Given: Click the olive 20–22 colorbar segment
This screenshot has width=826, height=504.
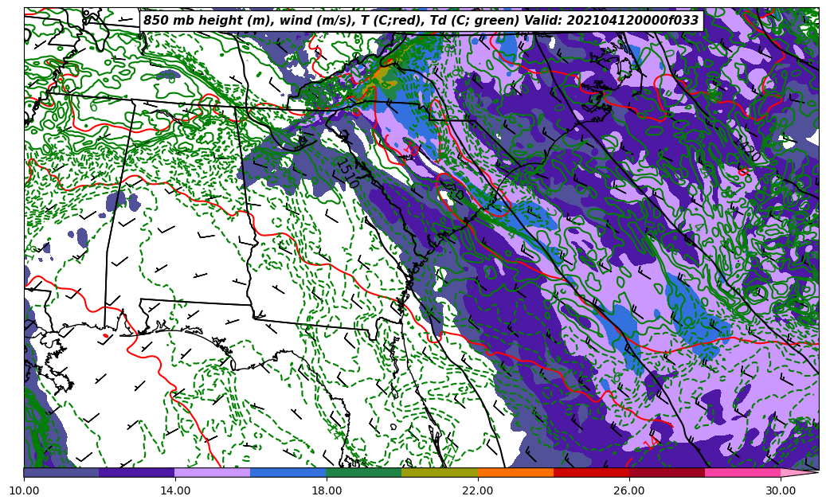Looking at the screenshot, I should [x=440, y=472].
